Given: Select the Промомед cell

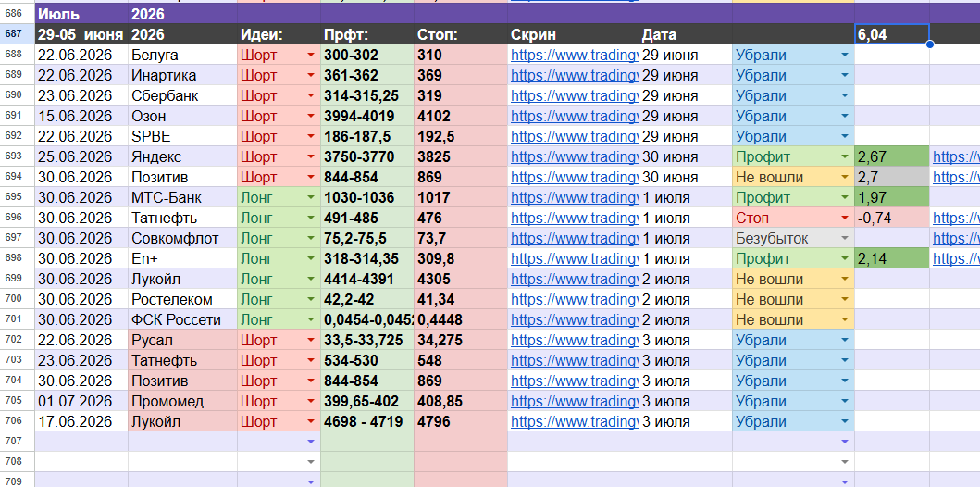Looking at the screenshot, I should click(x=183, y=401).
